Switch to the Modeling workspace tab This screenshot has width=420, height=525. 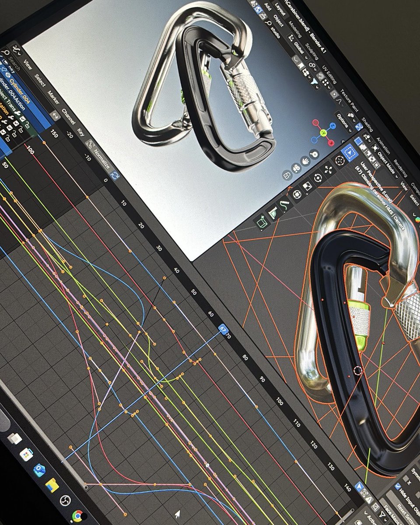click(295, 29)
